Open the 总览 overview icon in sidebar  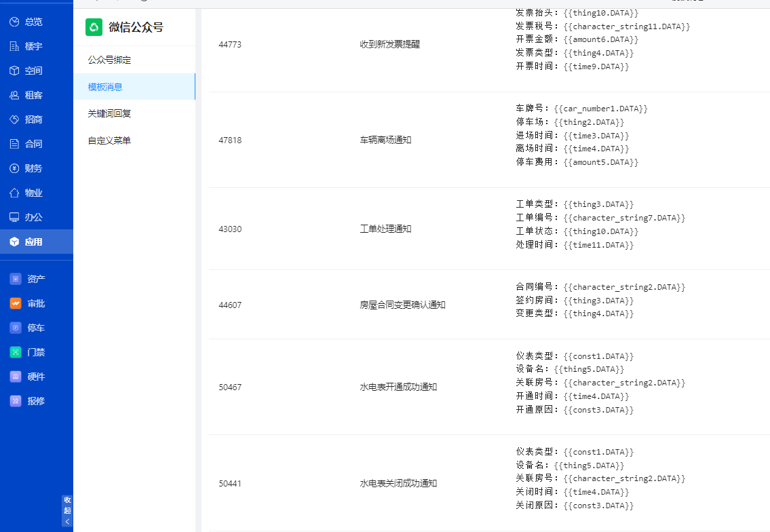[14, 22]
